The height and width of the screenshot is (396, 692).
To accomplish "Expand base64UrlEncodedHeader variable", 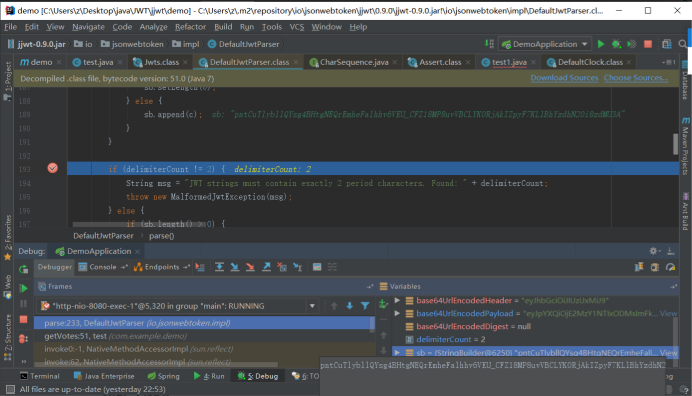I will (397, 301).
